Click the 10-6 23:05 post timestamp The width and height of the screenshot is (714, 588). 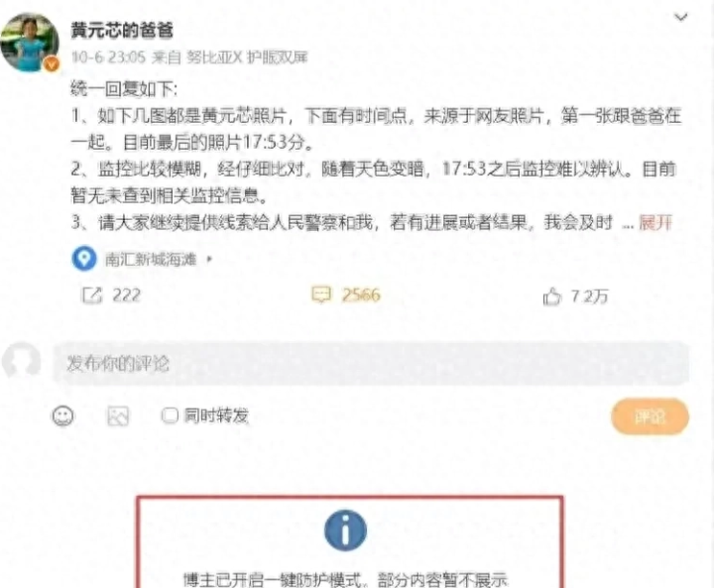point(108,58)
